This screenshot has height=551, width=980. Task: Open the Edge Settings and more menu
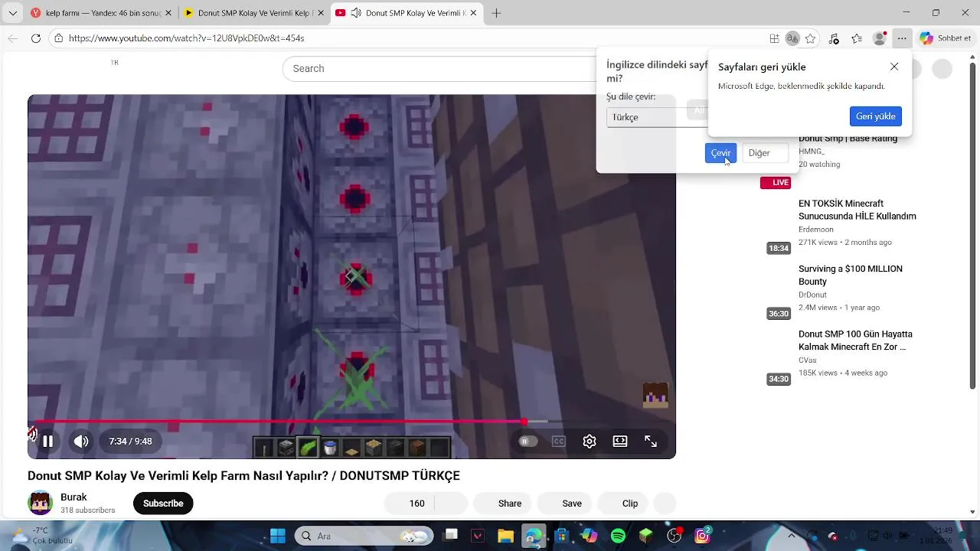[903, 38]
